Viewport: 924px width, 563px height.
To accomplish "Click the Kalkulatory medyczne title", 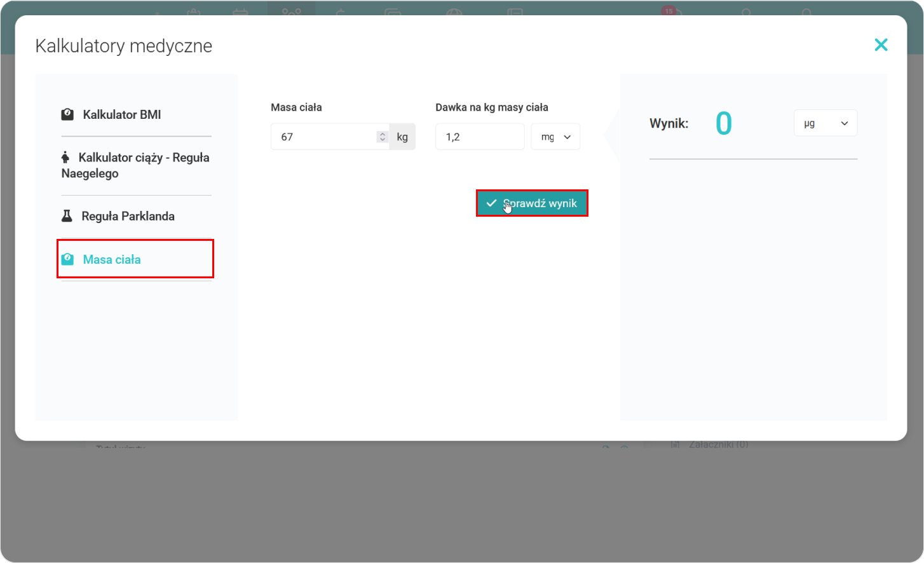I will tap(124, 46).
